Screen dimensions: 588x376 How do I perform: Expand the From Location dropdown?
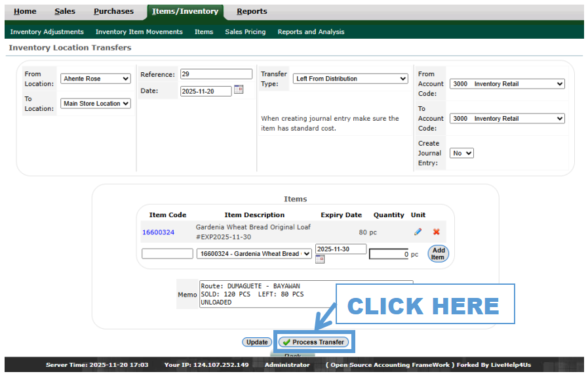point(96,79)
